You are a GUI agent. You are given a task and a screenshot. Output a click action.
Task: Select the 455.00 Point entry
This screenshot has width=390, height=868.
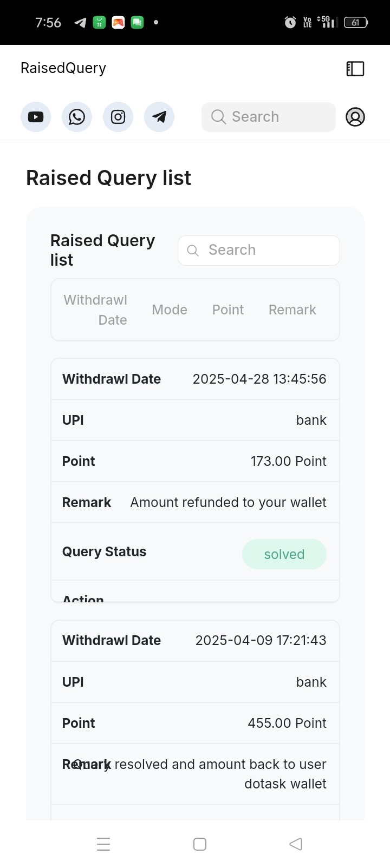[x=287, y=723]
